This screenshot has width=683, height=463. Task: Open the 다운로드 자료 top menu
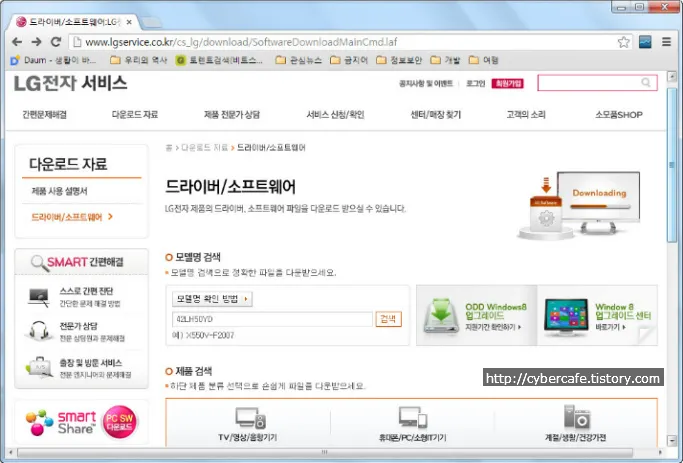(x=135, y=115)
